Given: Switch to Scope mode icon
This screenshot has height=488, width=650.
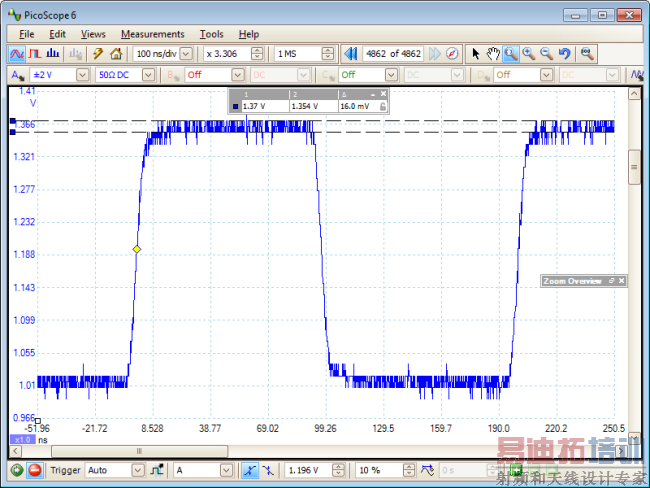Looking at the screenshot, I should (x=17, y=53).
